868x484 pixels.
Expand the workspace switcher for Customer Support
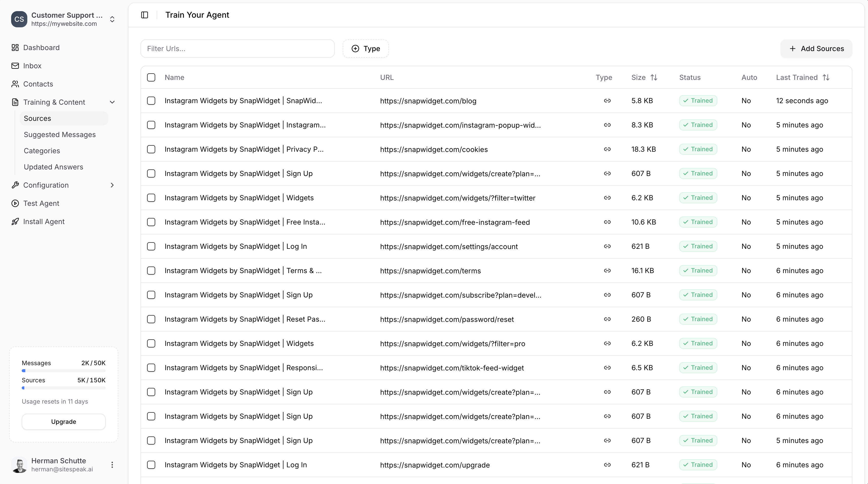point(112,19)
